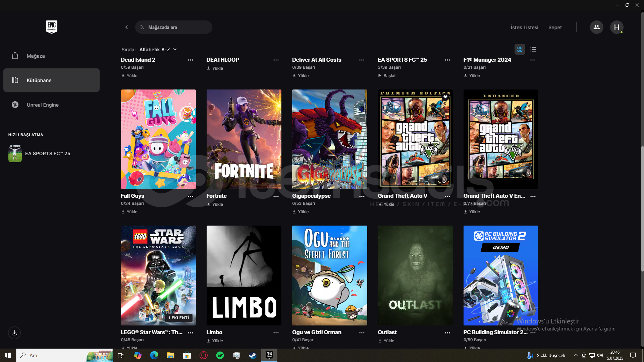The image size is (644, 362).
Task: Open LEGO Star Wars Skywalker Saga cover
Action: tap(158, 276)
